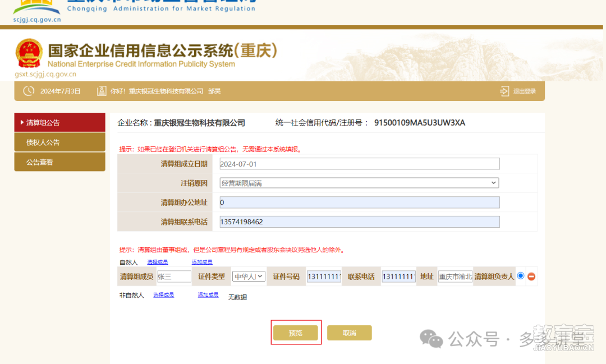Screen dimensions: 606x364
Task: Click the national emblem logo
Action: [x=29, y=53]
